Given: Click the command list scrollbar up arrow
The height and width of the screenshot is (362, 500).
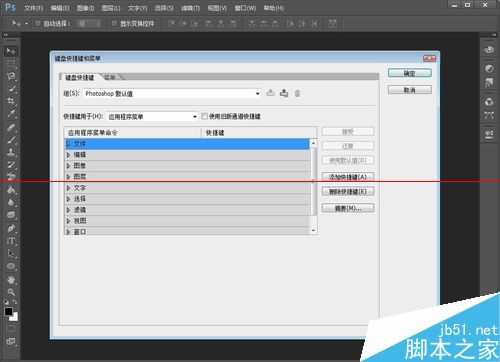Looking at the screenshot, I should pos(313,143).
